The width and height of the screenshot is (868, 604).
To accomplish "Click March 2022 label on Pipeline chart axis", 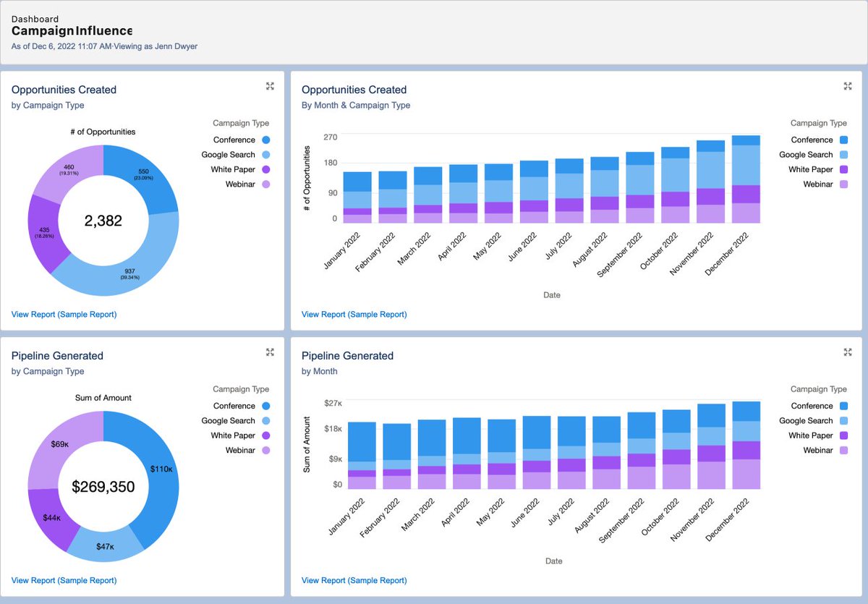I will 418,516.
